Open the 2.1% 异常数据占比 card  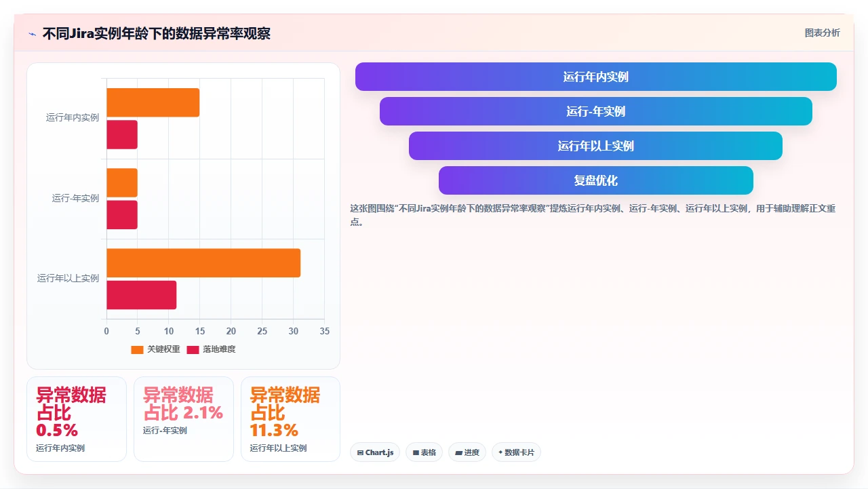point(184,419)
